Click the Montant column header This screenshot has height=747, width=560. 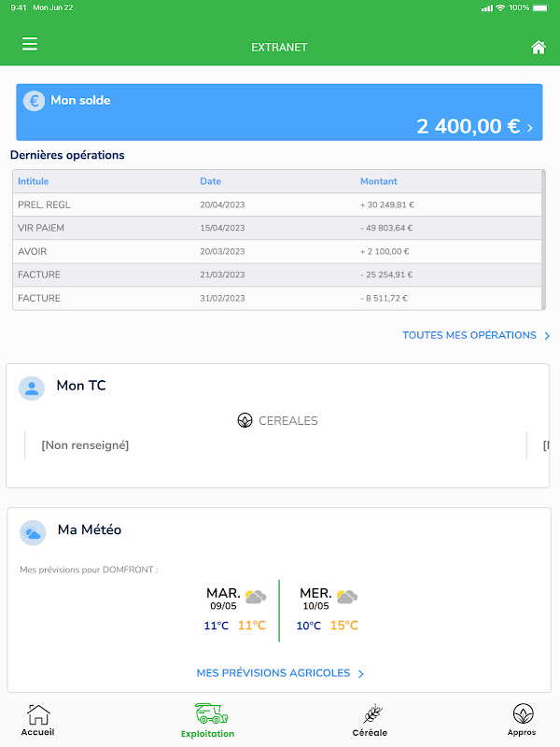(x=379, y=181)
